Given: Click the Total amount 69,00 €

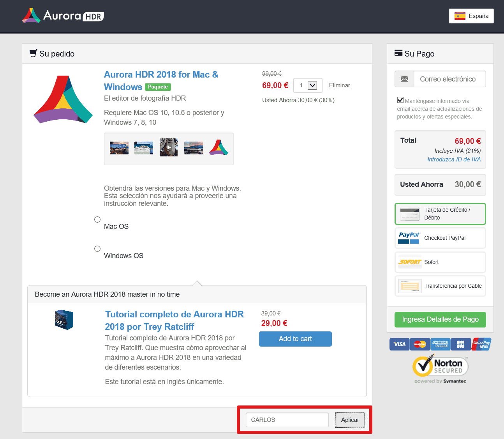Looking at the screenshot, I should [x=468, y=141].
